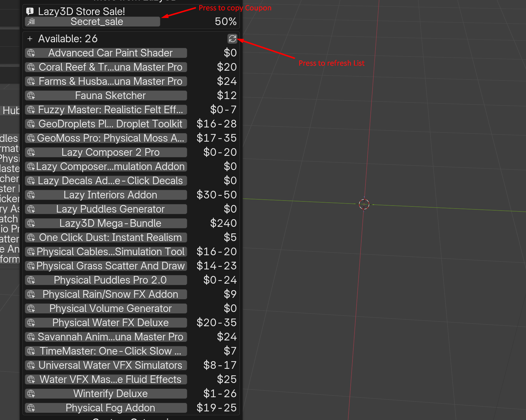
Task: Open Lazy Interiors Addon link
Action: (x=106, y=195)
